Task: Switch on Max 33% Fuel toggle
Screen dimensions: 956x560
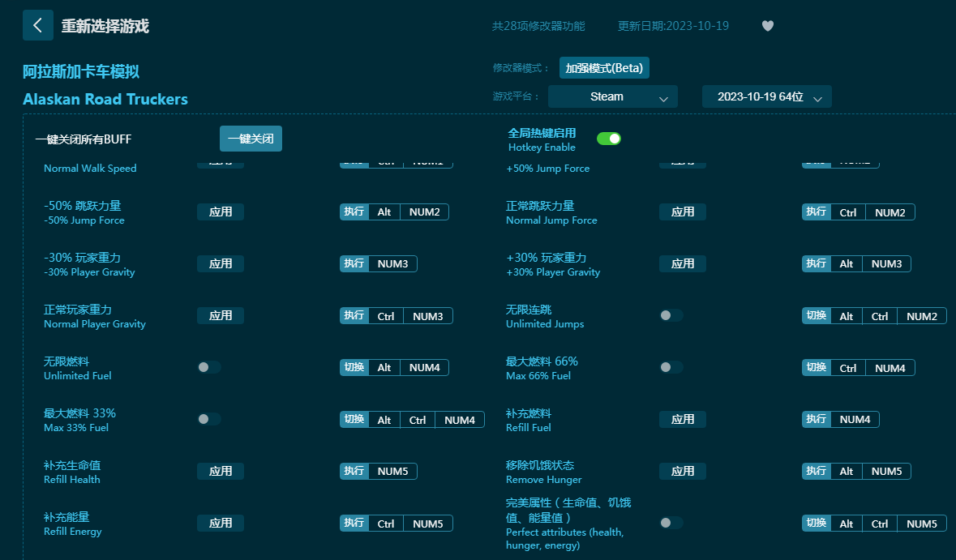Action: click(208, 419)
